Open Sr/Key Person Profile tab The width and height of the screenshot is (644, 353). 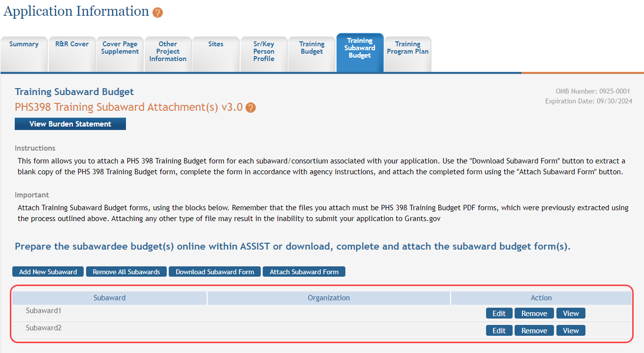click(264, 51)
